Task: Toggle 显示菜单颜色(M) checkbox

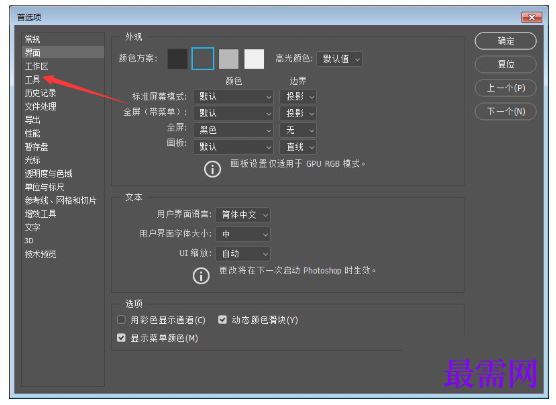Action: [121, 338]
